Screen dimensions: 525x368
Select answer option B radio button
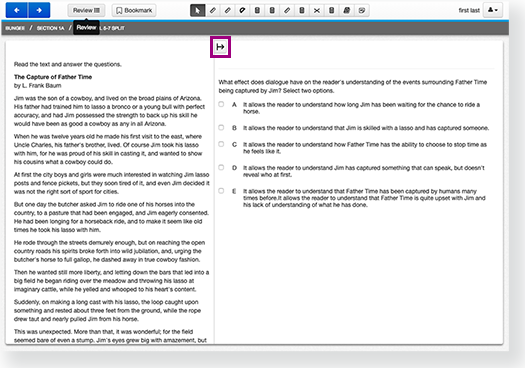(221, 128)
